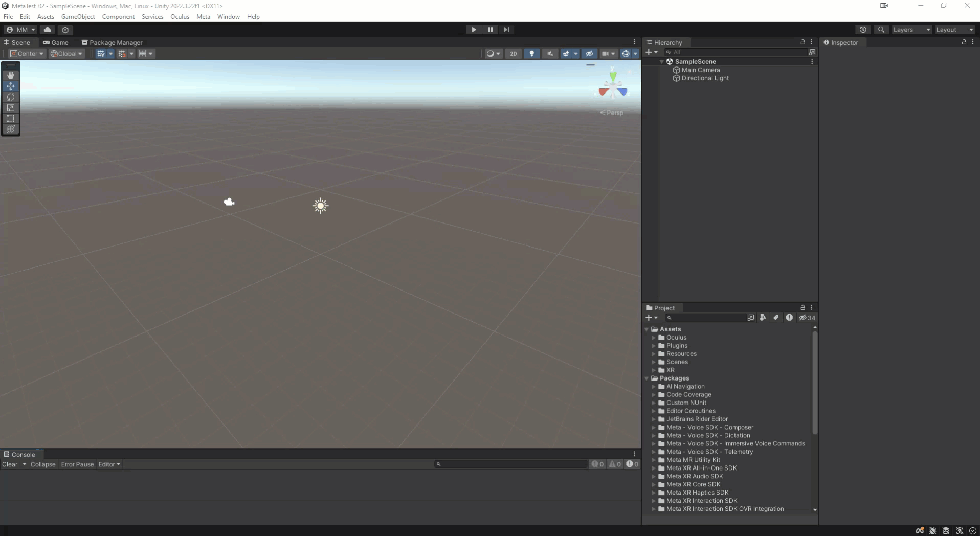The width and height of the screenshot is (980, 536).
Task: Select the Rect transform tool
Action: 11,118
